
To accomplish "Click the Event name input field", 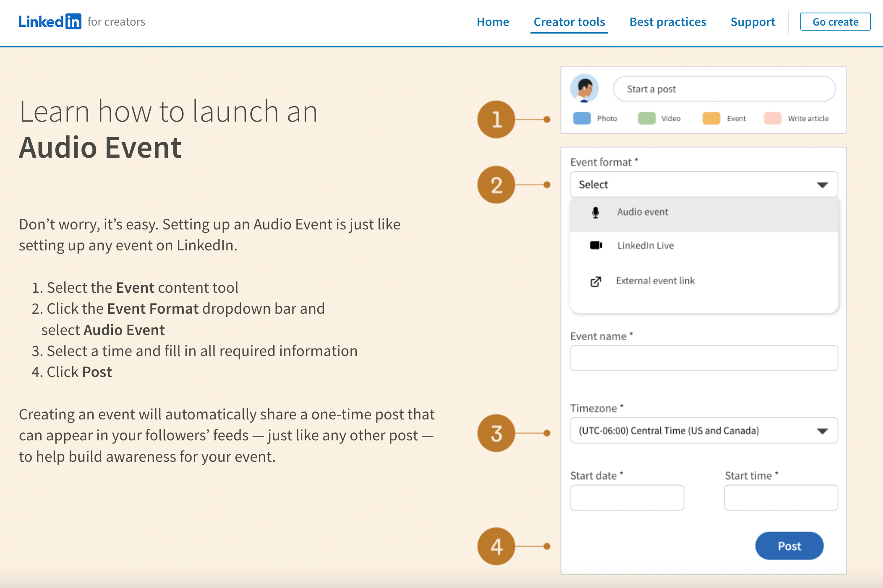I will [704, 358].
